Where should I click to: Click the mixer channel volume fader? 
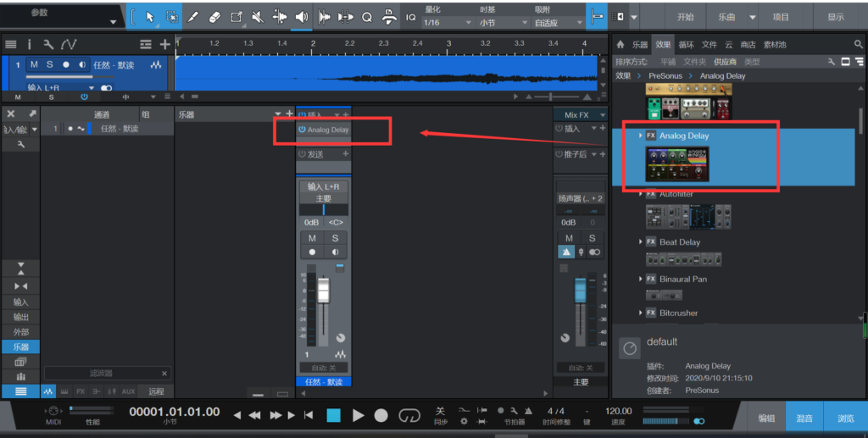[x=323, y=291]
